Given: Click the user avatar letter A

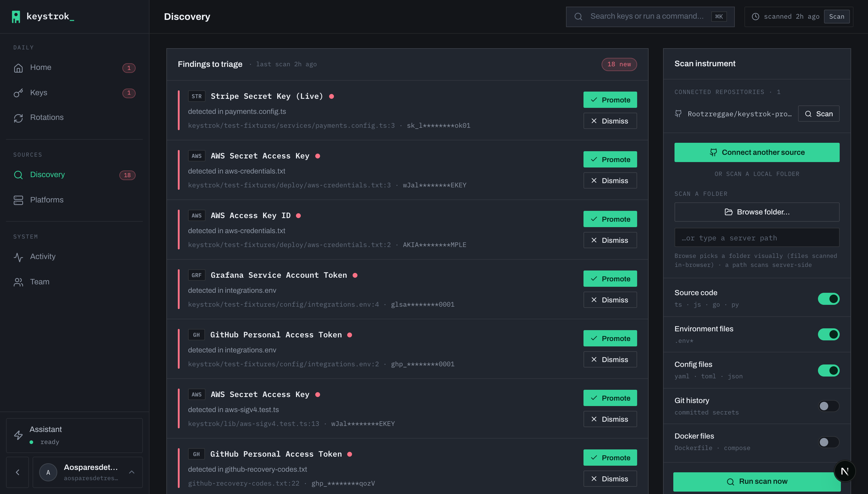Looking at the screenshot, I should click(x=48, y=472).
